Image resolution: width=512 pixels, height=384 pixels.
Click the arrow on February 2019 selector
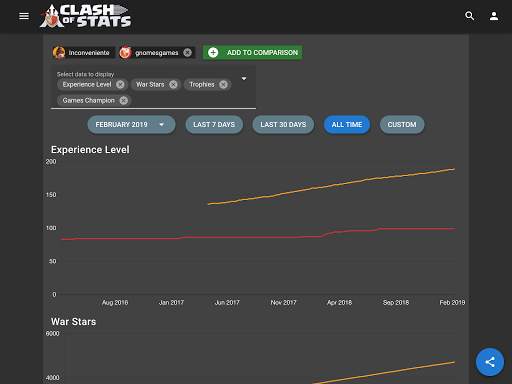[x=162, y=125]
